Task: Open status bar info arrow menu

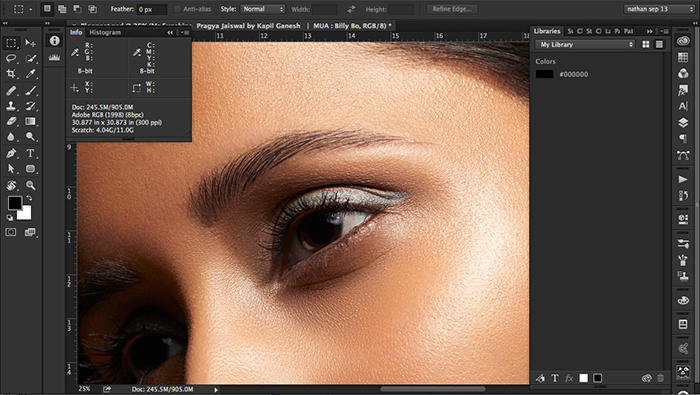Action: [216, 390]
